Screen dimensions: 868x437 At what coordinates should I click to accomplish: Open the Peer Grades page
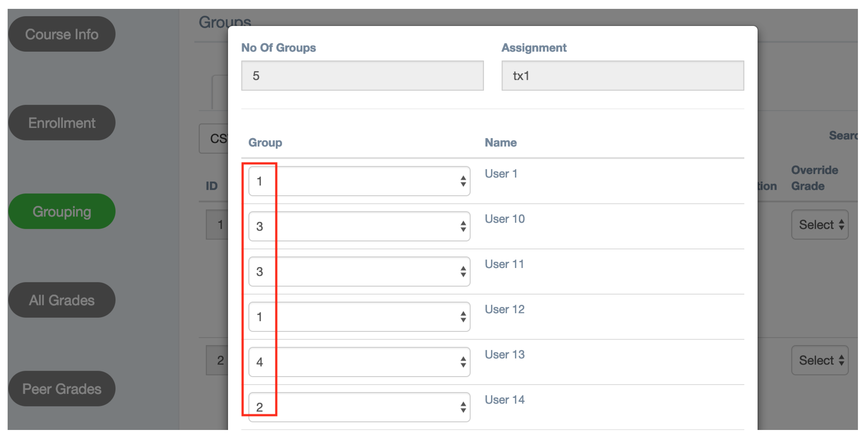[62, 389]
